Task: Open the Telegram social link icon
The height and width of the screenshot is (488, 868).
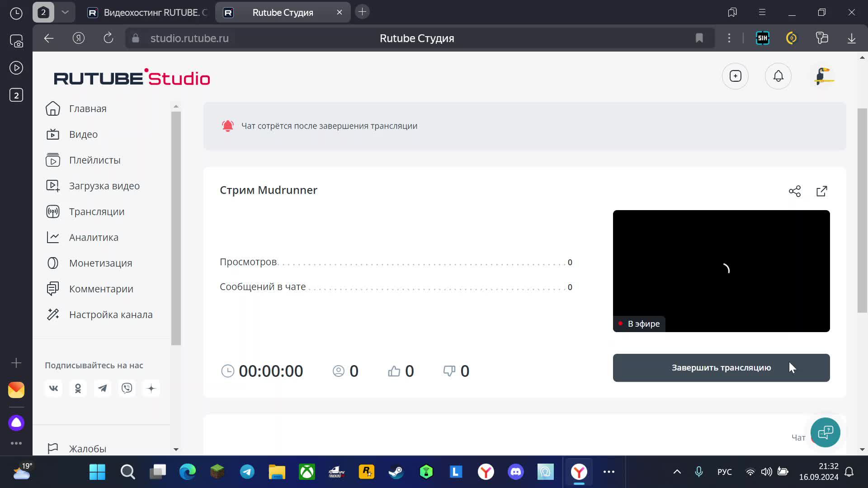Action: point(103,388)
